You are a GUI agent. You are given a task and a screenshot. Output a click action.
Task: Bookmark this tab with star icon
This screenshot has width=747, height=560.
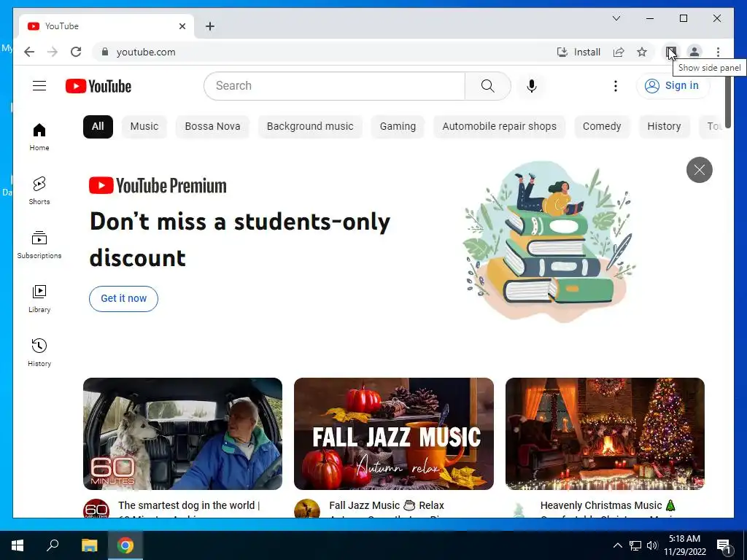(642, 52)
